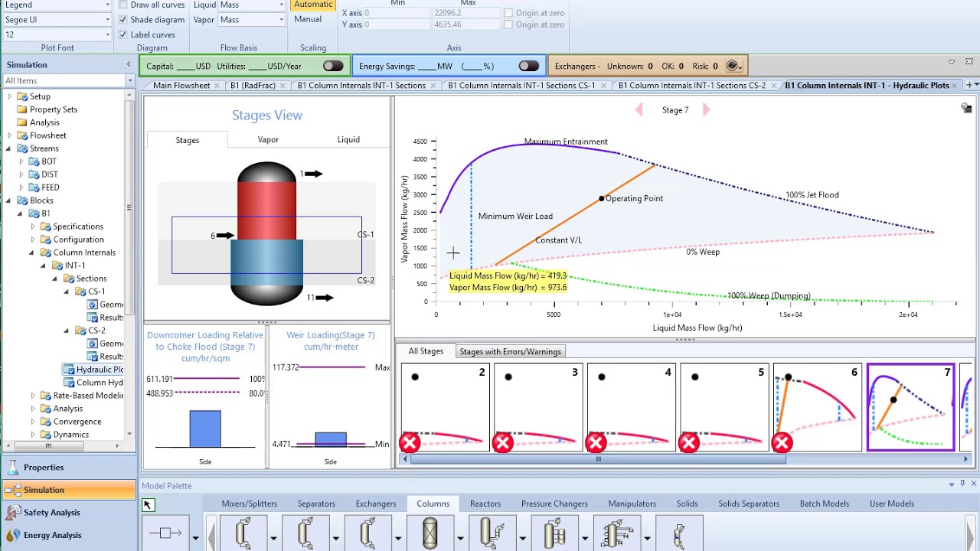Select the fifth column model icon in the palette

click(x=492, y=533)
